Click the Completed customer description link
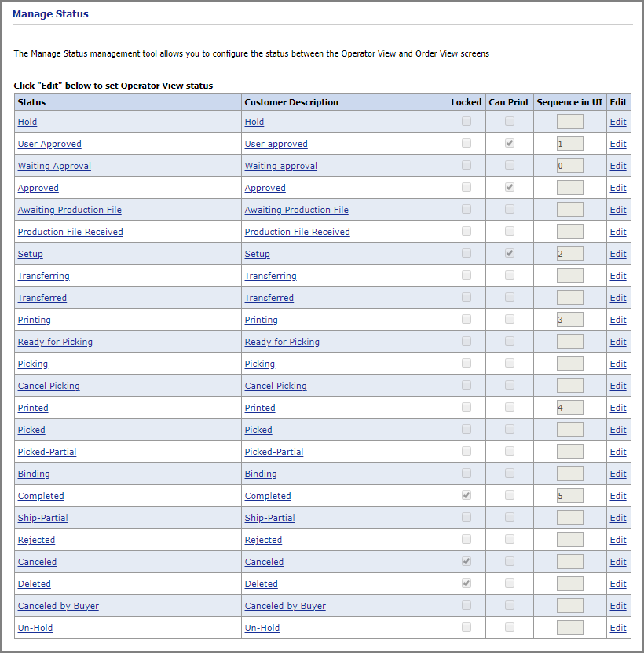This screenshot has height=653, width=644. pos(268,496)
